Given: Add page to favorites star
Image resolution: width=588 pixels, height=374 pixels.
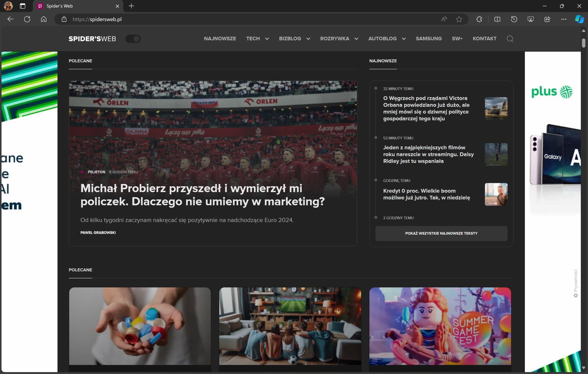Looking at the screenshot, I should click(x=459, y=19).
